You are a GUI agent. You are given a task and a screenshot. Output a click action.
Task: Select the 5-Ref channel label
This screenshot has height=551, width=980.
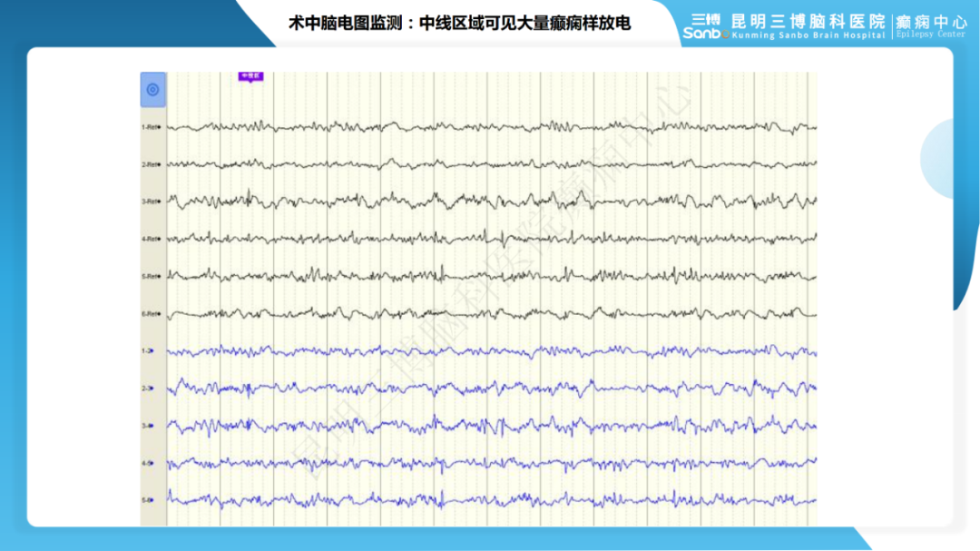click(151, 276)
